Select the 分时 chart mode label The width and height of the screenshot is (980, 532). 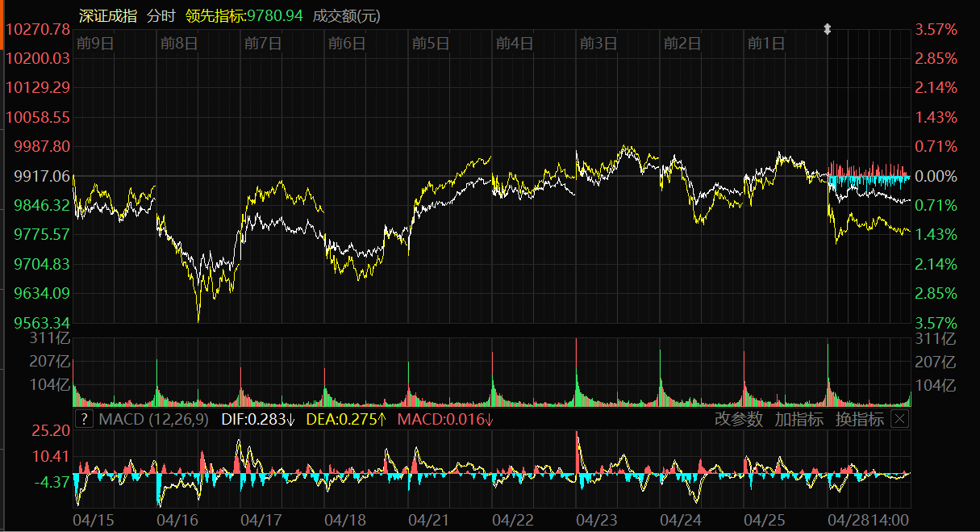click(161, 15)
